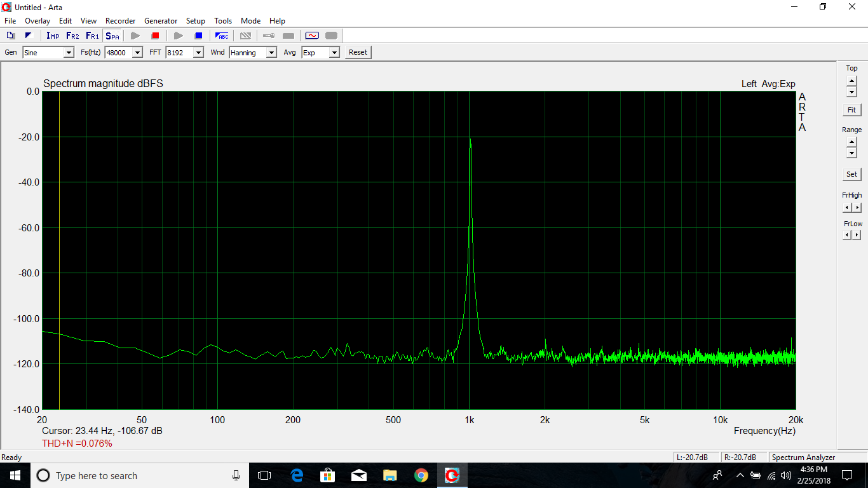868x488 pixels.
Task: Open the Help menu
Action: pyautogui.click(x=277, y=21)
